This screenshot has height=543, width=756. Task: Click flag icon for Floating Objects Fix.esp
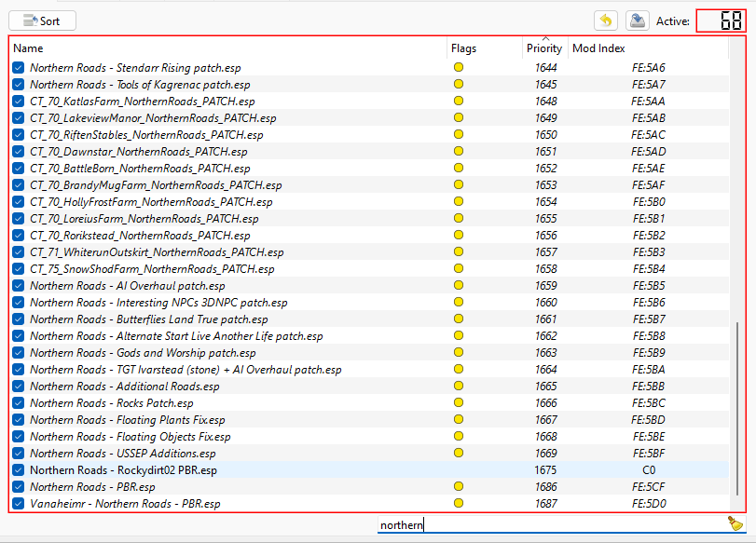click(459, 436)
